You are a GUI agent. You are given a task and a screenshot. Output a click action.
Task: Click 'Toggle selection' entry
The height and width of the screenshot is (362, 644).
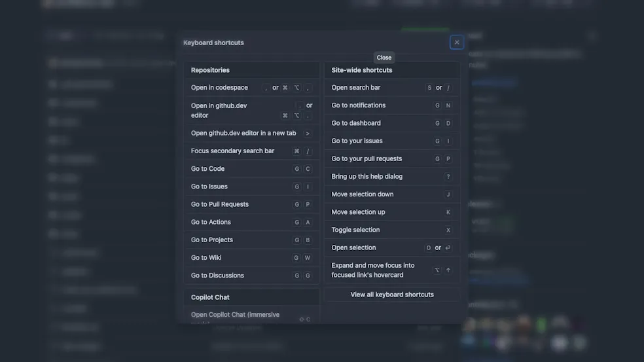(392, 230)
